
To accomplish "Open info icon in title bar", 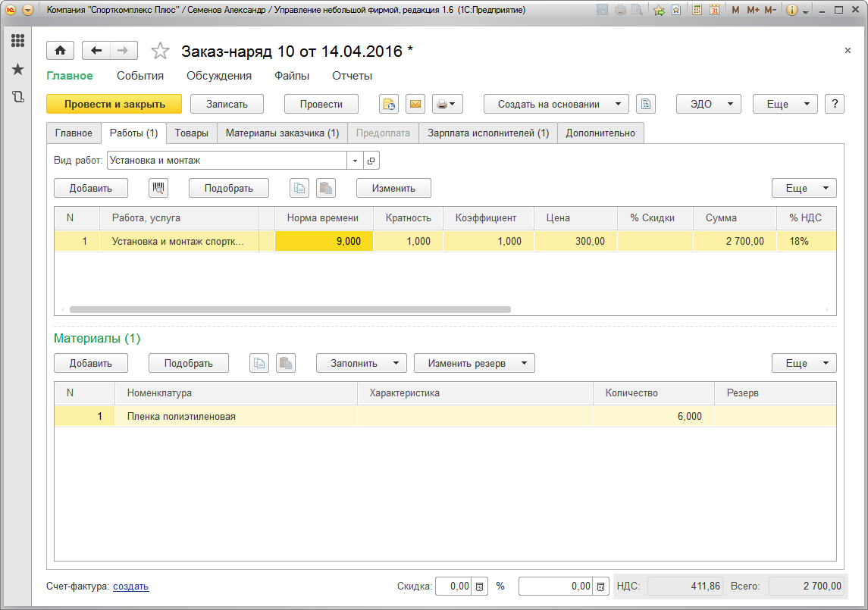I will 792,10.
